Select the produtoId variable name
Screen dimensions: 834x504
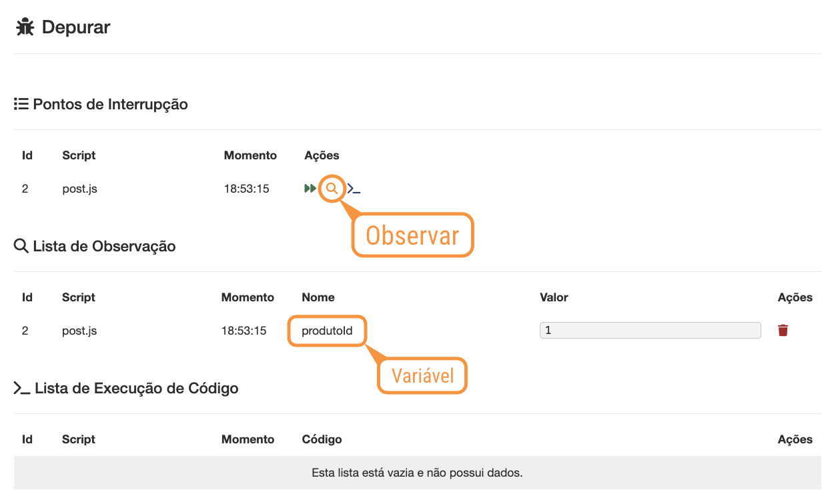pyautogui.click(x=327, y=331)
